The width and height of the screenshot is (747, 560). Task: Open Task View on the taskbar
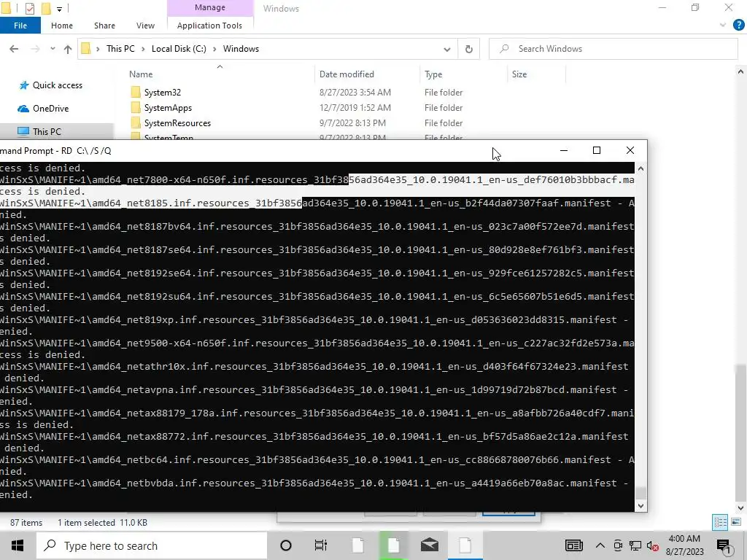click(321, 545)
